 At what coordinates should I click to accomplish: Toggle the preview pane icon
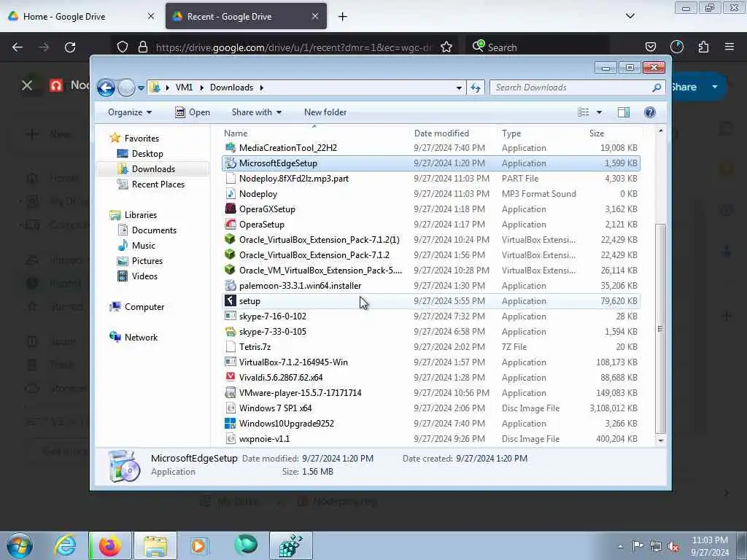coord(624,112)
